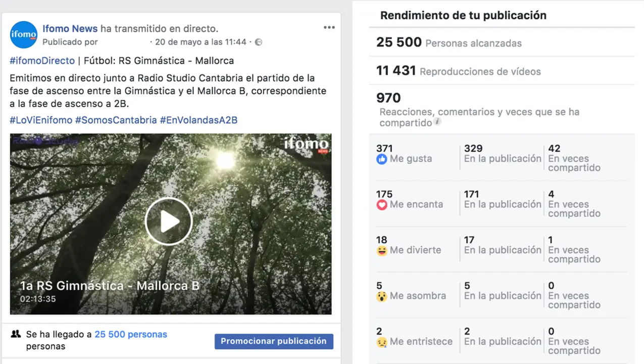The width and height of the screenshot is (644, 364).
Task: Click the globe public audience icon
Action: tap(259, 42)
